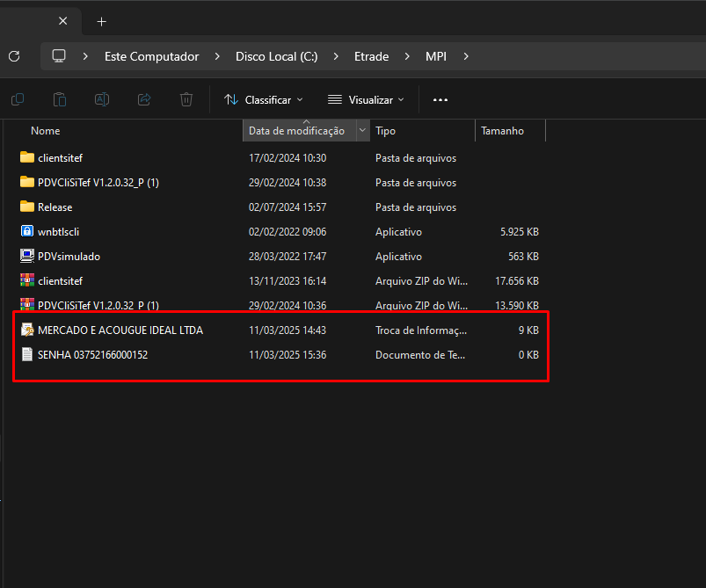This screenshot has width=706, height=588.
Task: Select the Release folder
Action: [x=55, y=207]
